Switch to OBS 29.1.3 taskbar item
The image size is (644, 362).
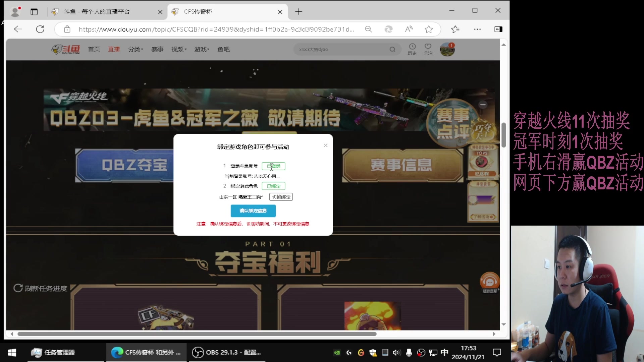(227, 352)
